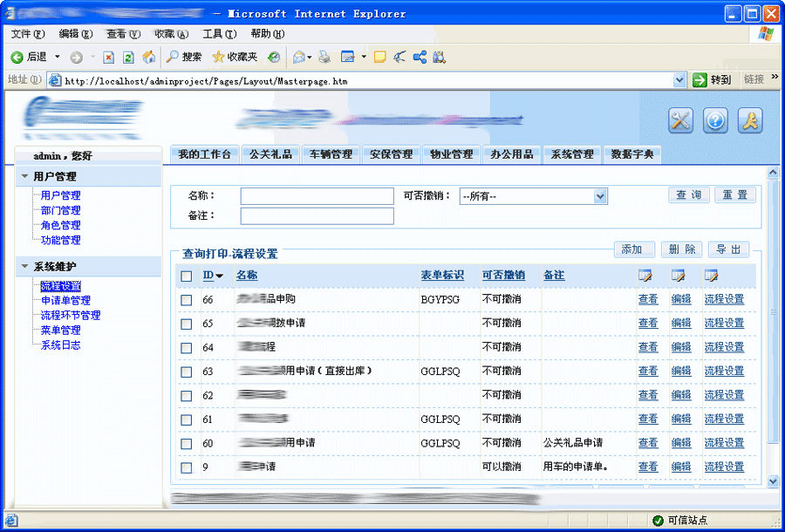Open the IE Favorites star button
This screenshot has width=785, height=532.
coord(235,57)
